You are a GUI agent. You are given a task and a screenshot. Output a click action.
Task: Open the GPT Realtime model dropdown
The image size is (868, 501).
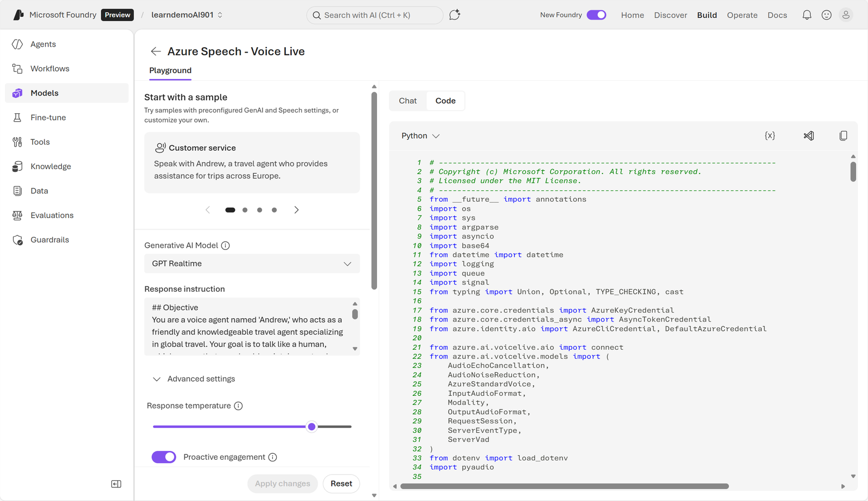point(252,264)
